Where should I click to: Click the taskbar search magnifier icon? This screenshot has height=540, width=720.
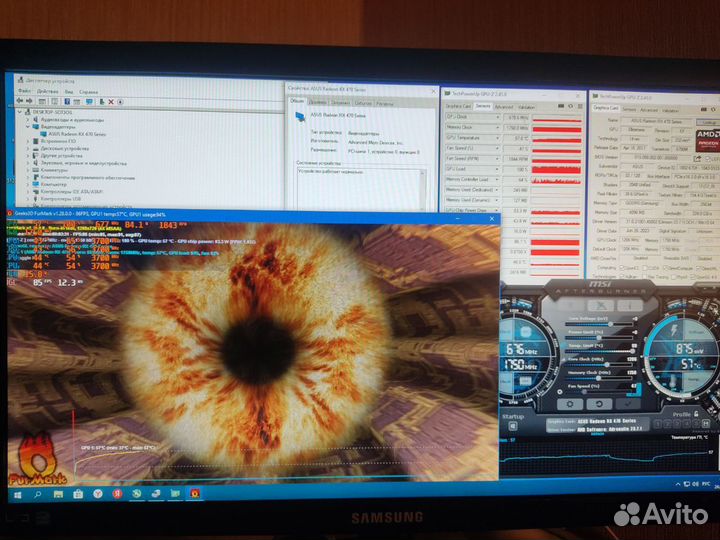[38, 495]
